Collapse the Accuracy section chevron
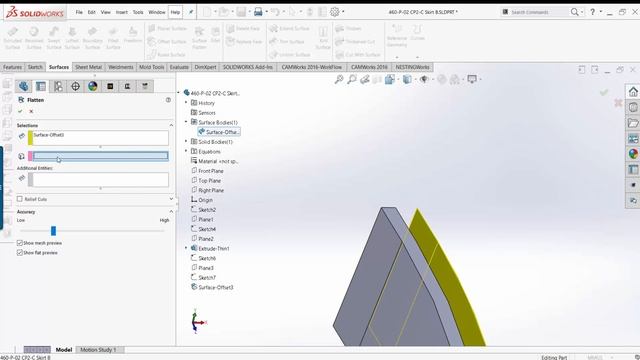Viewport: 640px width, 360px height. click(x=171, y=211)
